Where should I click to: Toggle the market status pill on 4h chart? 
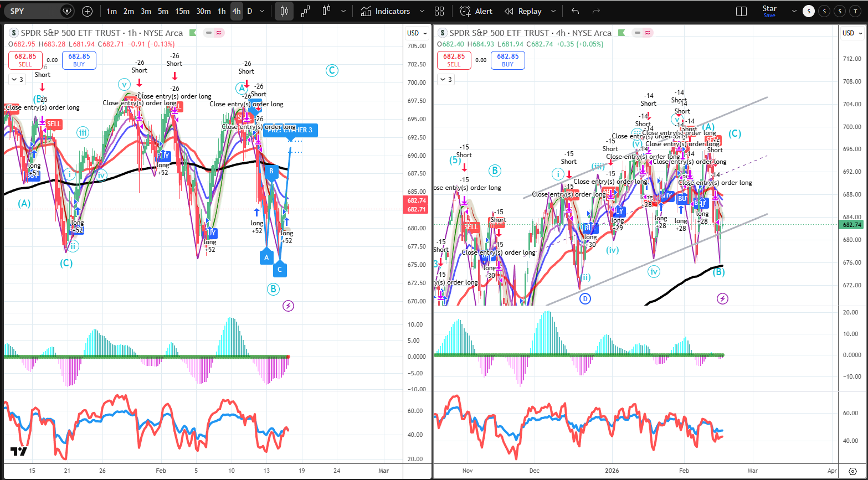(642, 33)
